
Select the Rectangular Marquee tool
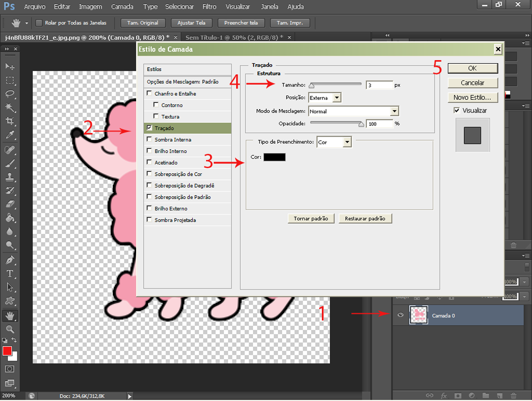click(10, 81)
